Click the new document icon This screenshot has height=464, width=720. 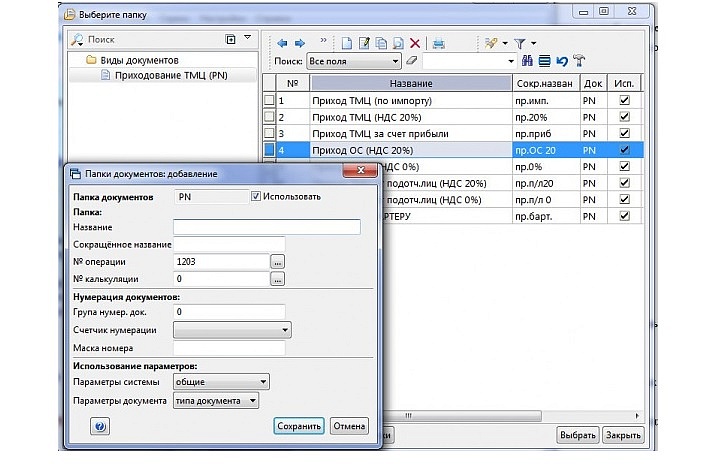[348, 43]
